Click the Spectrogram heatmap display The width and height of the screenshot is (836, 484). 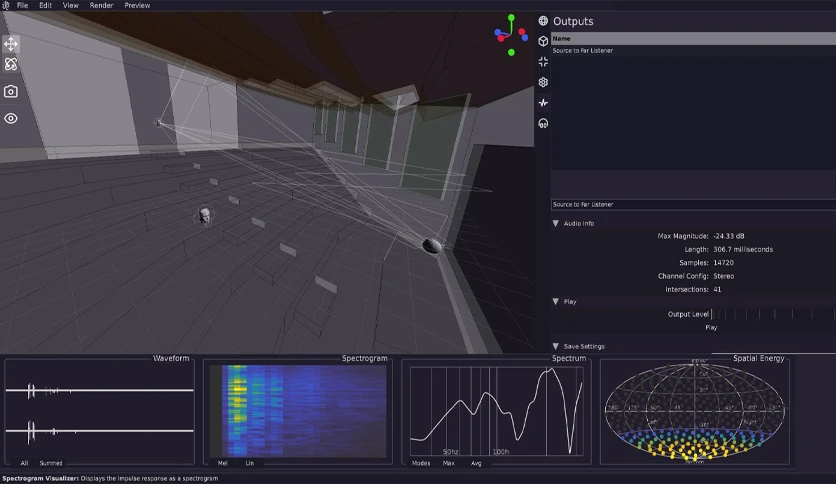(x=298, y=411)
